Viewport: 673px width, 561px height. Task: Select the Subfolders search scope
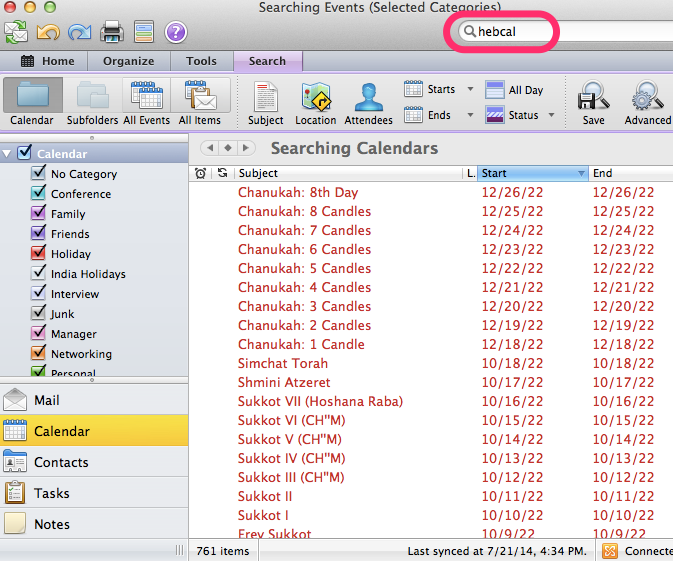point(92,102)
